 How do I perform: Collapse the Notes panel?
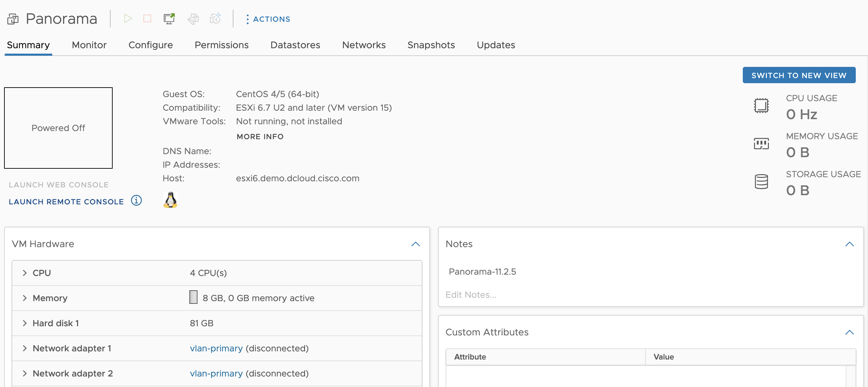pos(849,244)
